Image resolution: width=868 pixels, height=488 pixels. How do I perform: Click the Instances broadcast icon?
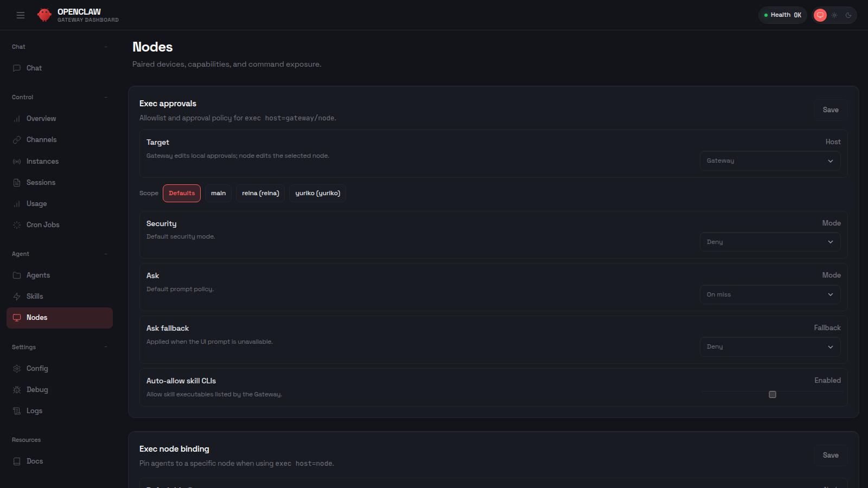click(17, 161)
